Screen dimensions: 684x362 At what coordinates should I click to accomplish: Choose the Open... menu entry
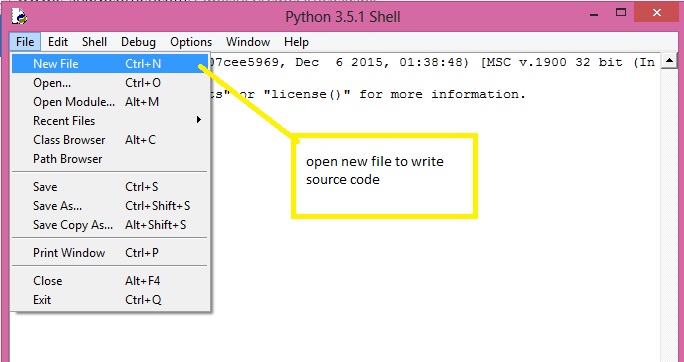click(x=109, y=83)
